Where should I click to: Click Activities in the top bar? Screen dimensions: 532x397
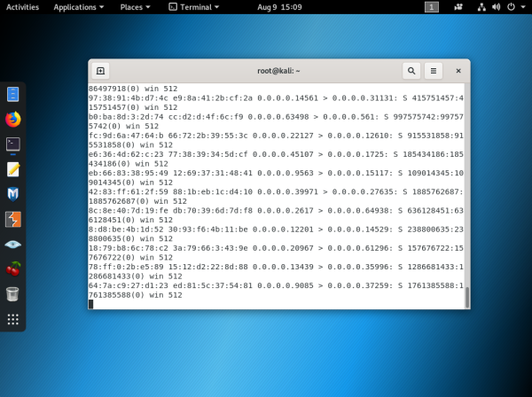point(22,7)
